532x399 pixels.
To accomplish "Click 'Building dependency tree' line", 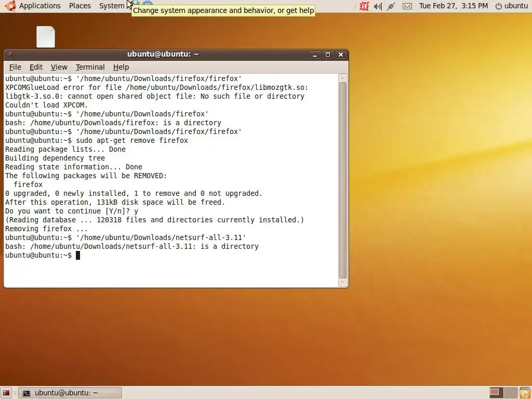I will tap(55, 158).
